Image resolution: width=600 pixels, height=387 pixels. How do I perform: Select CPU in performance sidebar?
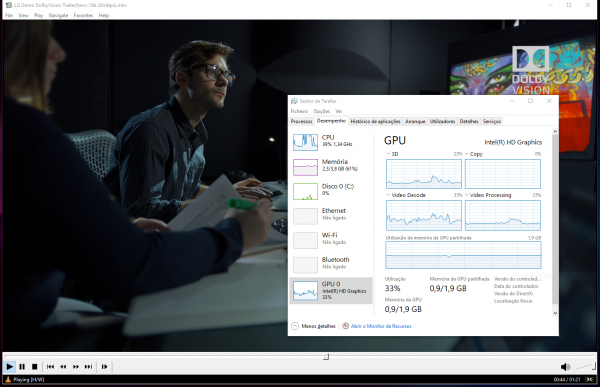pos(331,142)
